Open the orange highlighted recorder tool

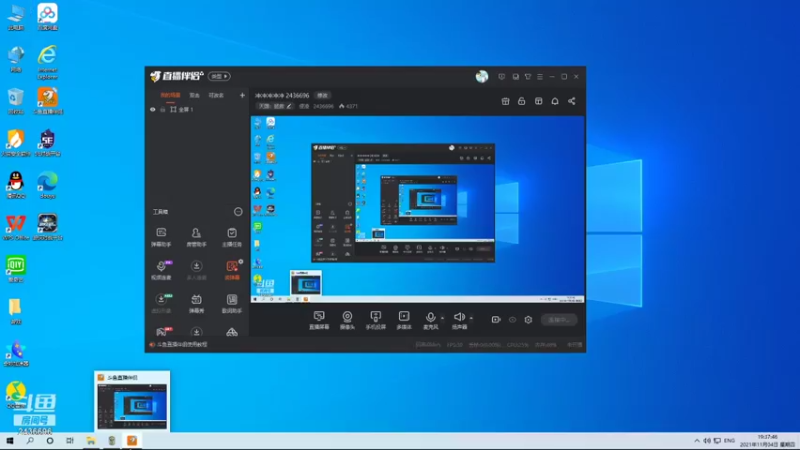point(232,270)
